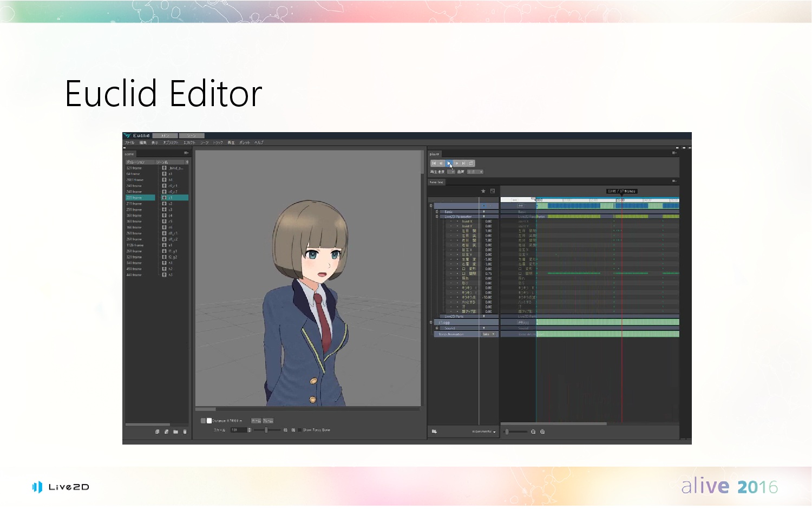This screenshot has height=509, width=812.
Task: Zoom in the timeline with the magnifier plus
Action: click(x=542, y=432)
